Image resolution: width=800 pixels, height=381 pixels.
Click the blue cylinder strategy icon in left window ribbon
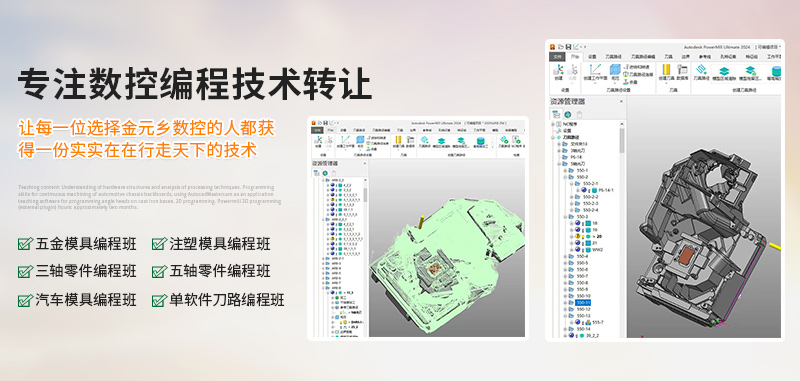(x=481, y=141)
